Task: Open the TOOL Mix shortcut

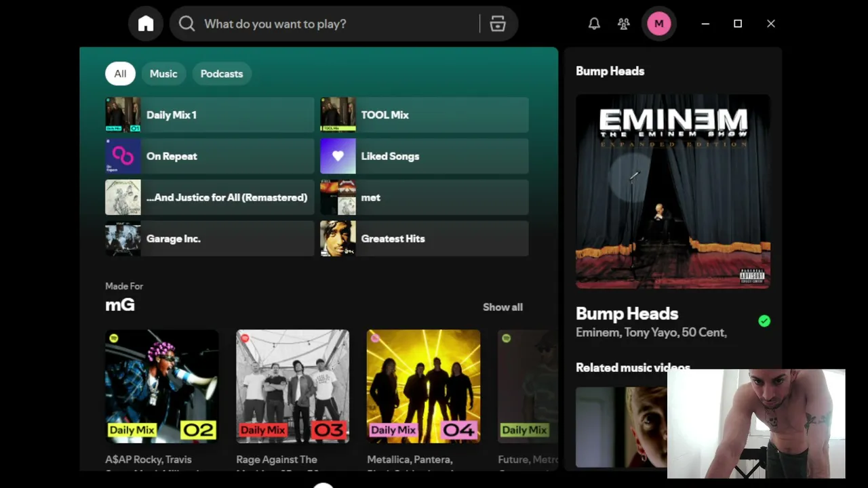Action: point(425,115)
